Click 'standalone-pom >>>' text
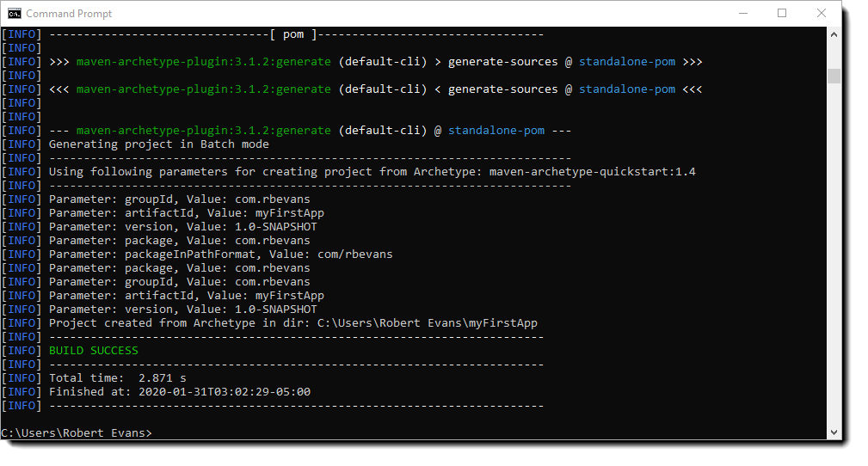Image resolution: width=868 pixels, height=466 pixels. coord(641,61)
